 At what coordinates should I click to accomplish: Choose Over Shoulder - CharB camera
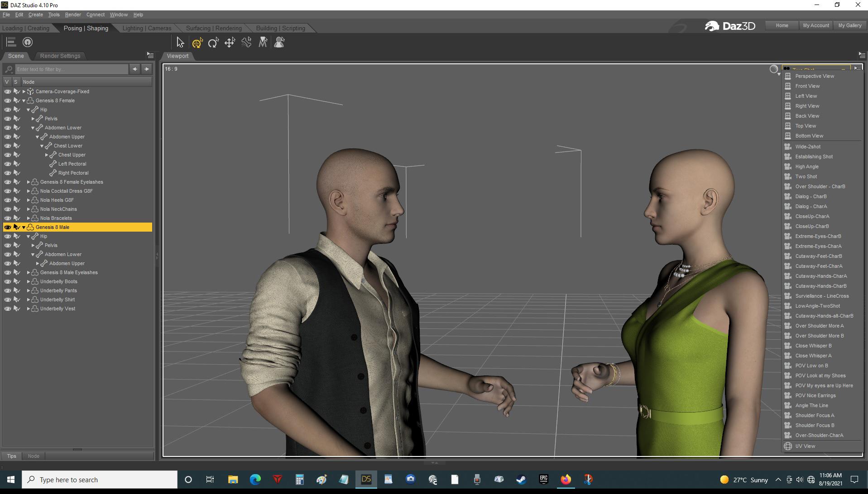pos(820,186)
